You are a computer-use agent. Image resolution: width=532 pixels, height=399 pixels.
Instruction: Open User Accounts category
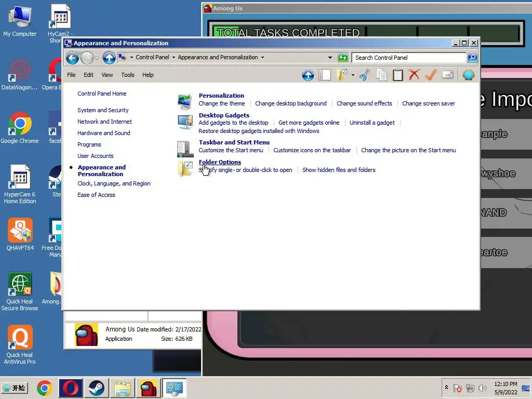tap(96, 156)
